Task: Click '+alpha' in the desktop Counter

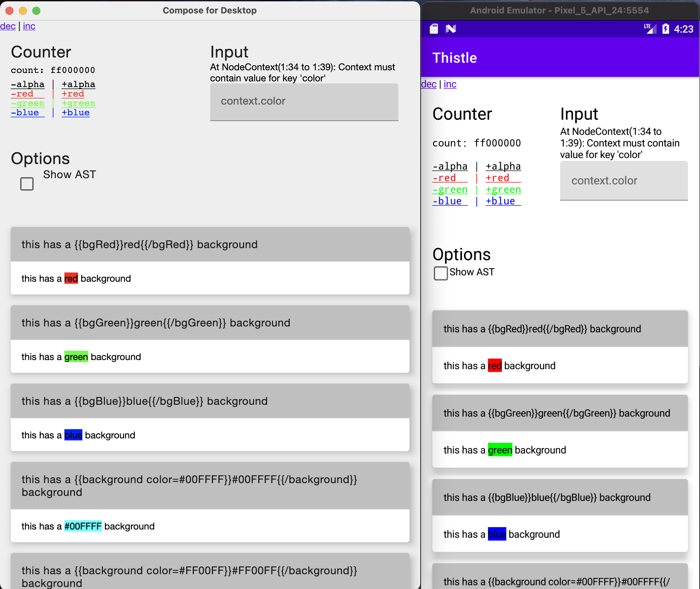Action: (78, 84)
